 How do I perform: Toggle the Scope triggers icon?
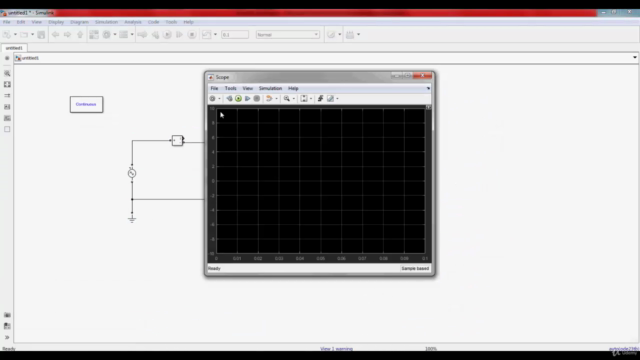320,98
